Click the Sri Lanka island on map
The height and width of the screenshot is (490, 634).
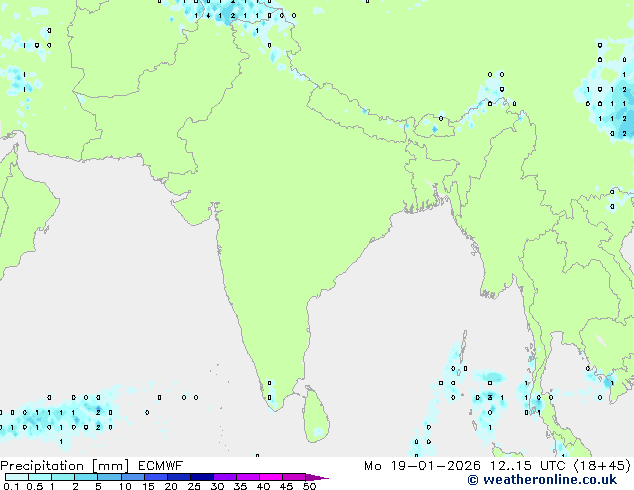pyautogui.click(x=316, y=415)
